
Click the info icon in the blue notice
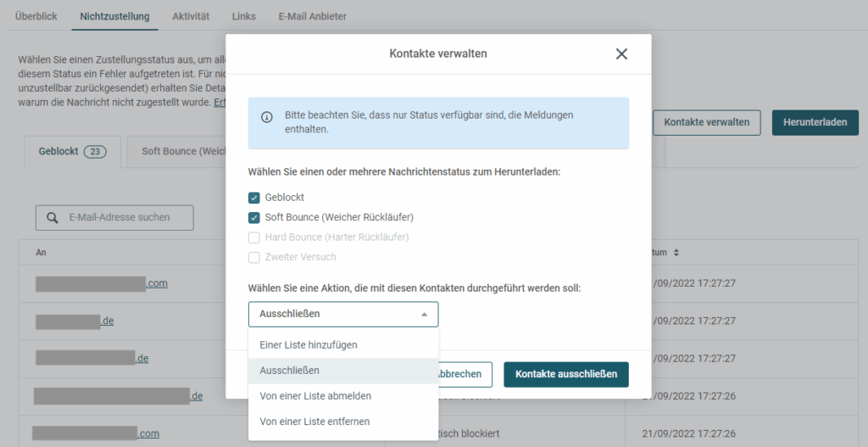[x=266, y=117]
